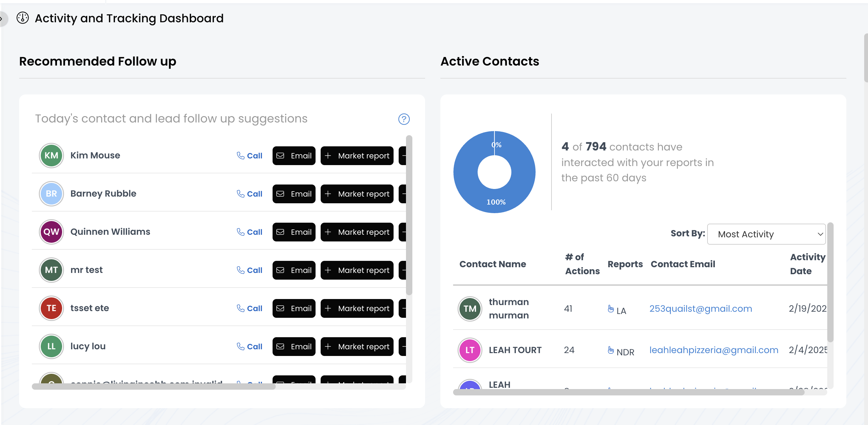Click Market report button for Kim Mouse
The width and height of the screenshot is (868, 425).
coord(357,156)
